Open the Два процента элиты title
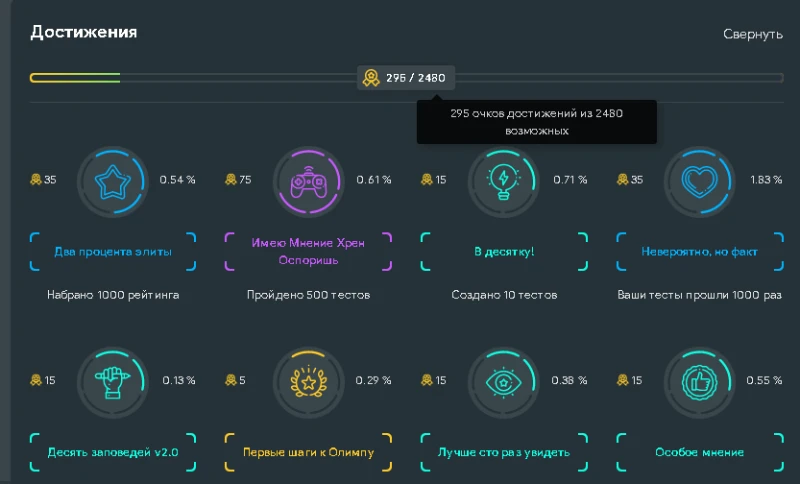 coord(113,252)
